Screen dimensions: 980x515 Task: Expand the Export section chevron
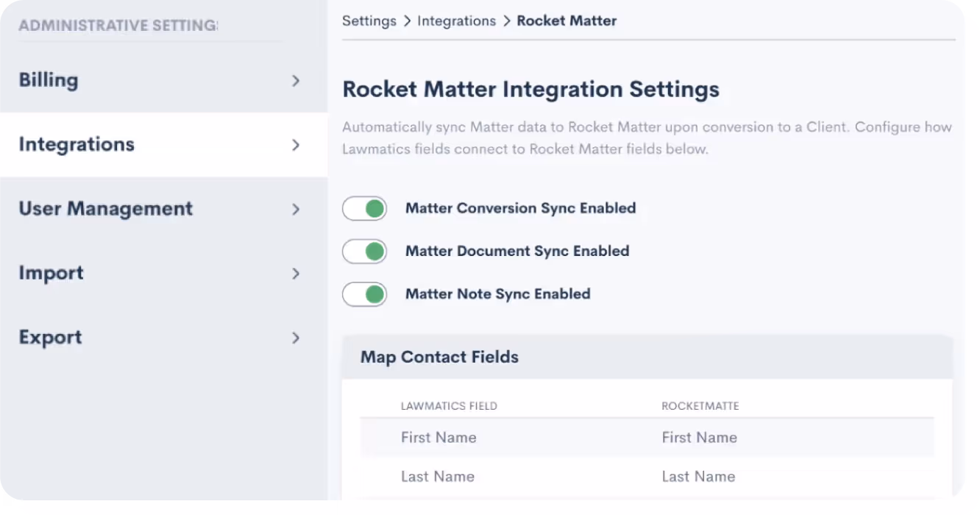[x=297, y=338]
